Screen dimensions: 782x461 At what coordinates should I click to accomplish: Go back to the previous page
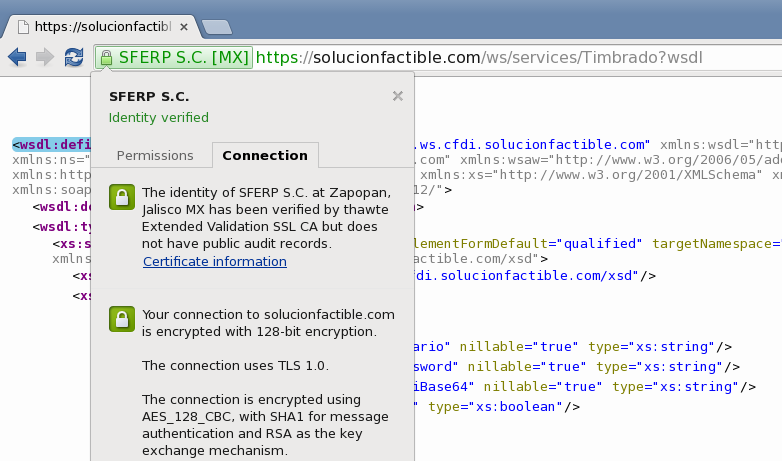pos(17,57)
